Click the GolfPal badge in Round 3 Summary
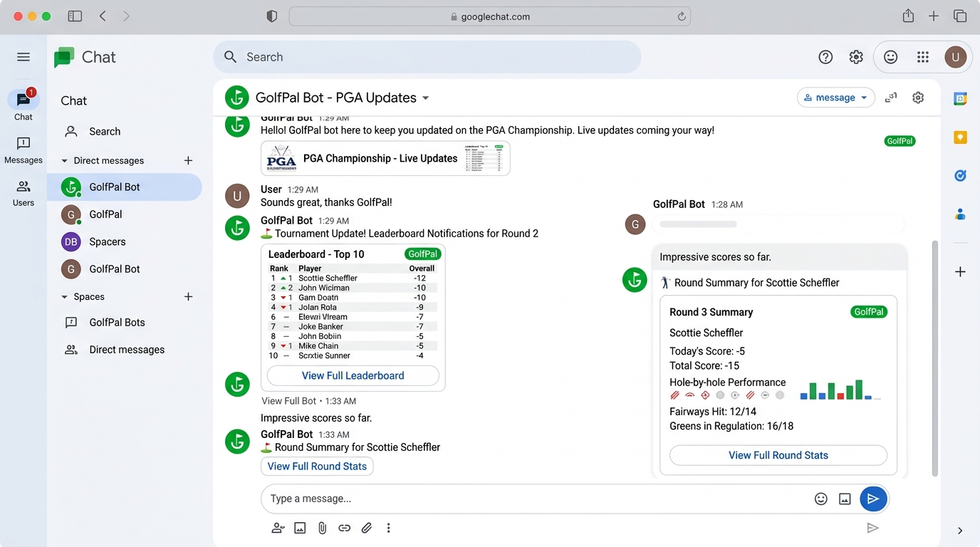Image resolution: width=980 pixels, height=547 pixels. click(x=869, y=312)
